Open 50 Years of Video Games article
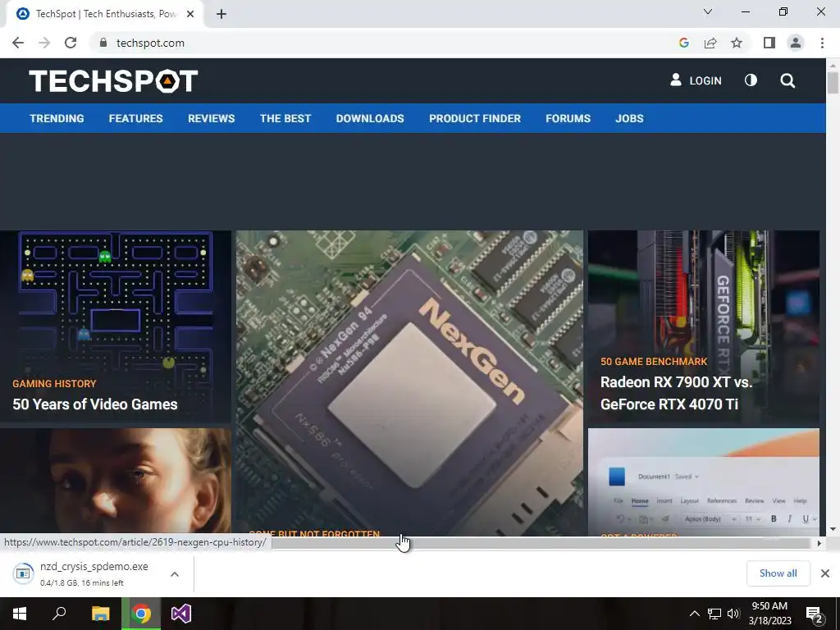 click(95, 404)
